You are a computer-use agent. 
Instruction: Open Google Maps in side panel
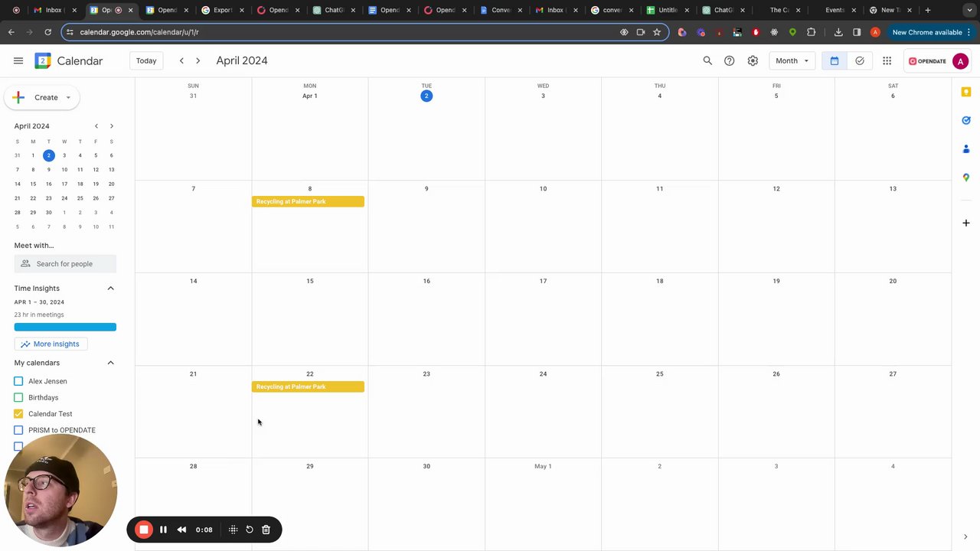pos(966,177)
